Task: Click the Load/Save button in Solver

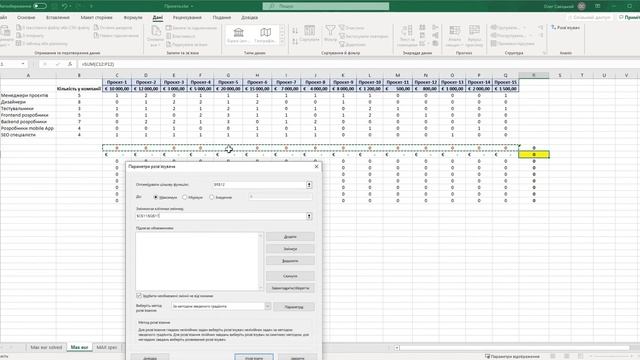Action: point(290,288)
